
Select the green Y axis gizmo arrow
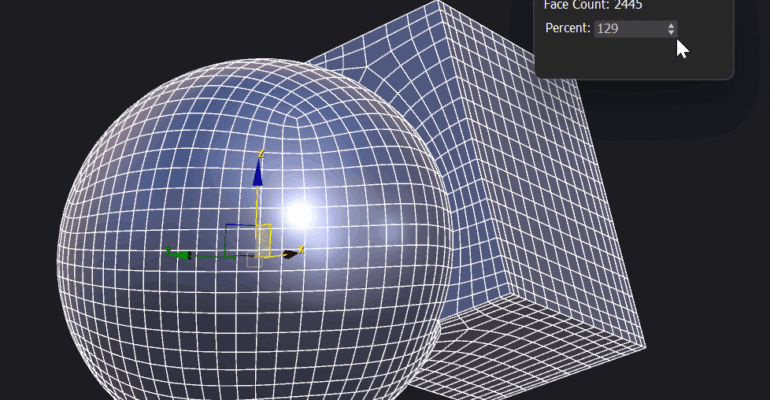pos(181,255)
